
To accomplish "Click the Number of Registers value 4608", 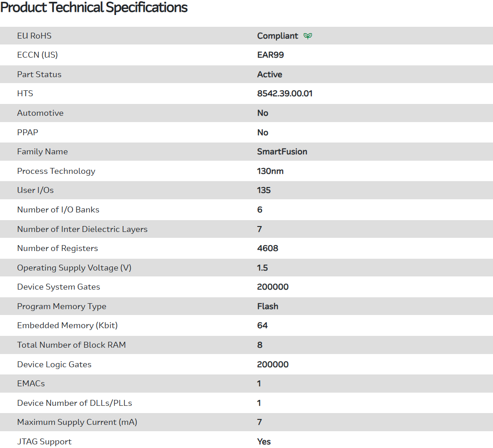I will [268, 248].
